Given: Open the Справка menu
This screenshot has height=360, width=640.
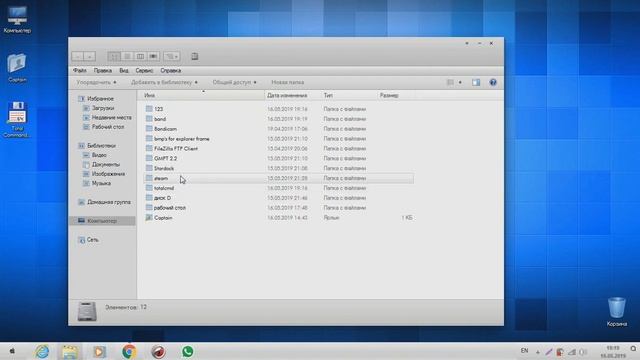Looking at the screenshot, I should [171, 71].
